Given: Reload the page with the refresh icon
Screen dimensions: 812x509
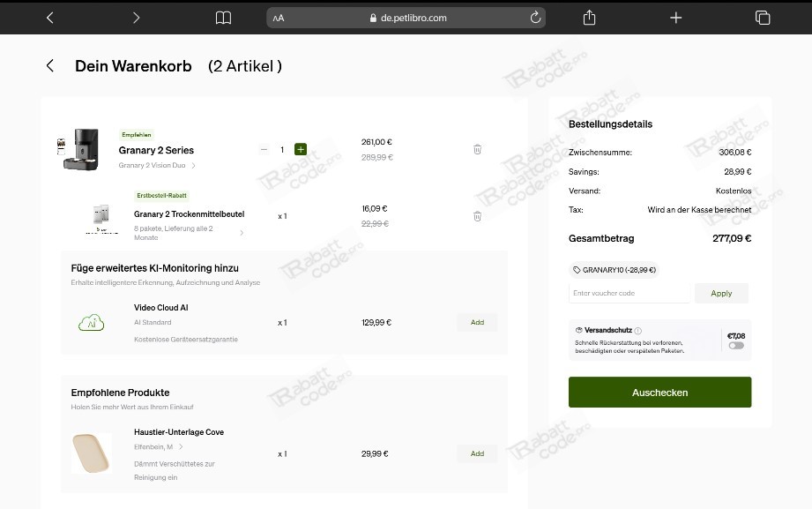Looking at the screenshot, I should 535,17.
